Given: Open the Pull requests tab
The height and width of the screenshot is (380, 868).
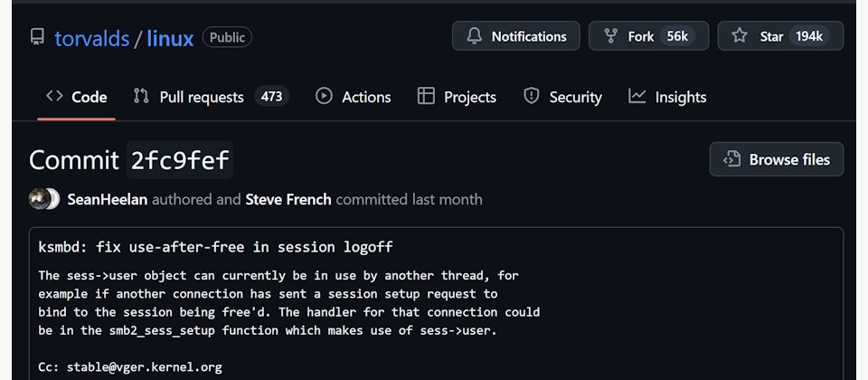Looking at the screenshot, I should 211,97.
